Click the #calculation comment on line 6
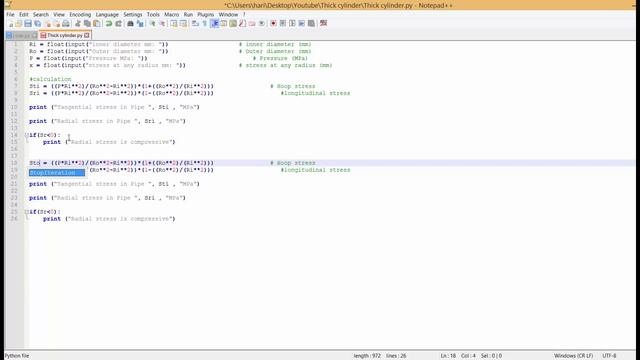 50,79
